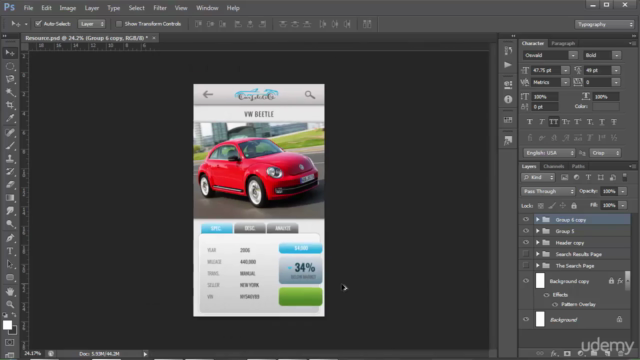
Task: Select the Path Selection tool
Action: pos(10,264)
